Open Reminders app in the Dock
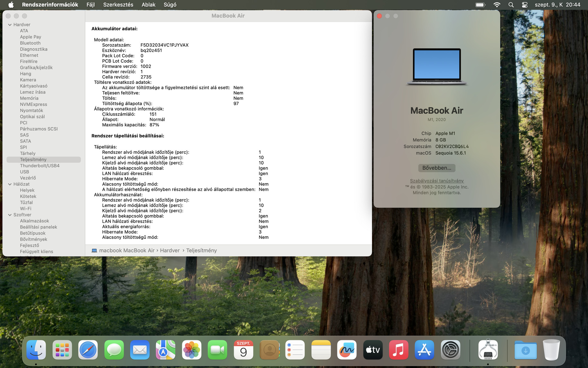 pyautogui.click(x=295, y=350)
